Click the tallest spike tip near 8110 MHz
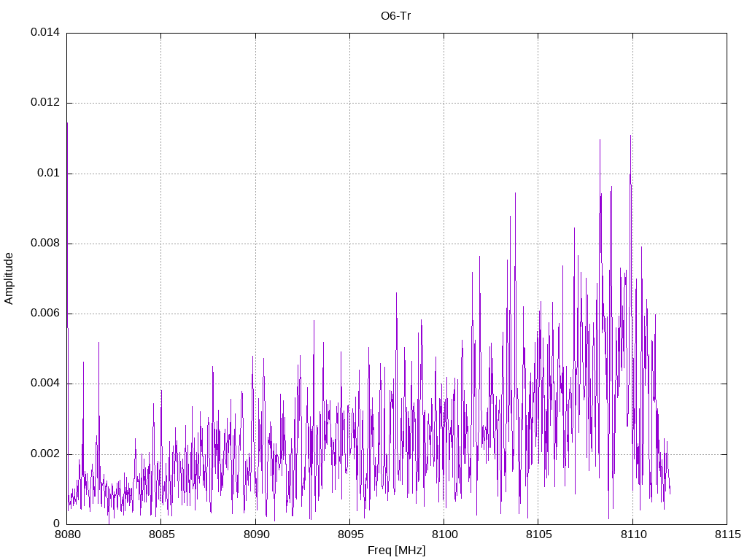 tap(630, 136)
